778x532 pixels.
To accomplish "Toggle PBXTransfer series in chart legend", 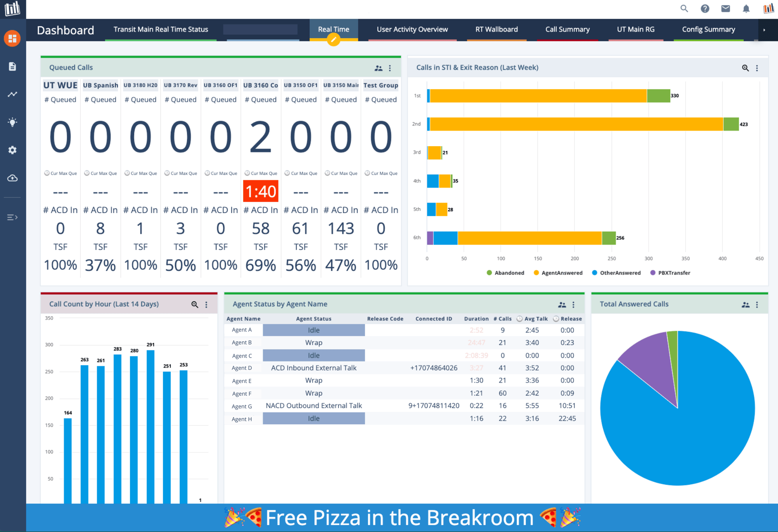I will (x=670, y=273).
